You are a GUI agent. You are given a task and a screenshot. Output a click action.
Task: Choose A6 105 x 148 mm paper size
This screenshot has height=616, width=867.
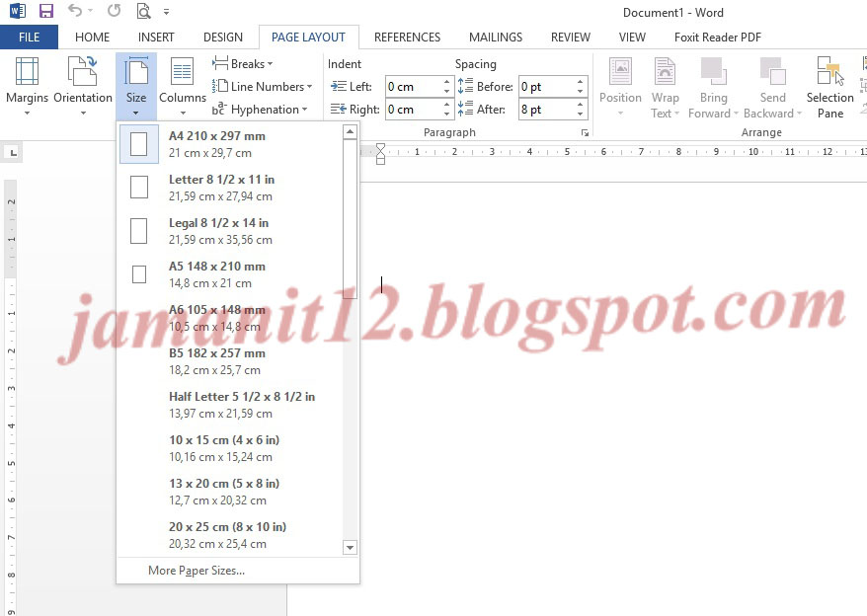(230, 318)
